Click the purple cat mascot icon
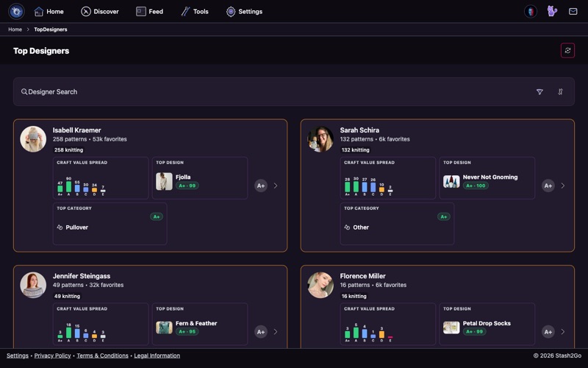Viewport: 588px width, 368px height. pos(552,11)
